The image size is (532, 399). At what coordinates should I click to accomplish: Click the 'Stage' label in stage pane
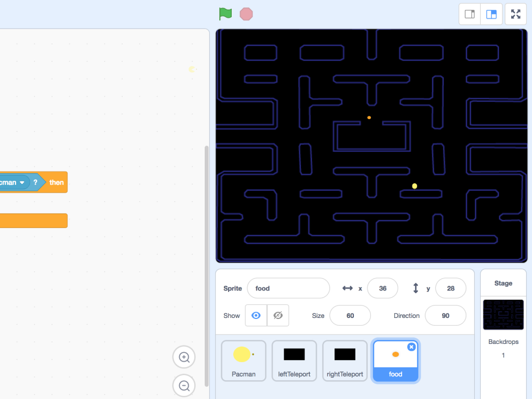(503, 283)
